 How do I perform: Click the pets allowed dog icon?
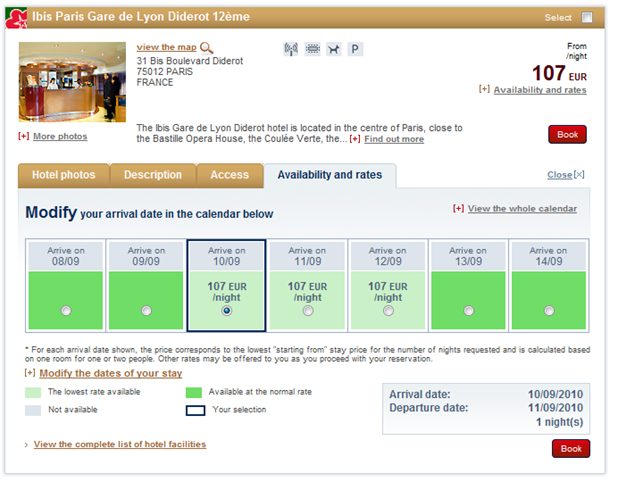[x=334, y=49]
